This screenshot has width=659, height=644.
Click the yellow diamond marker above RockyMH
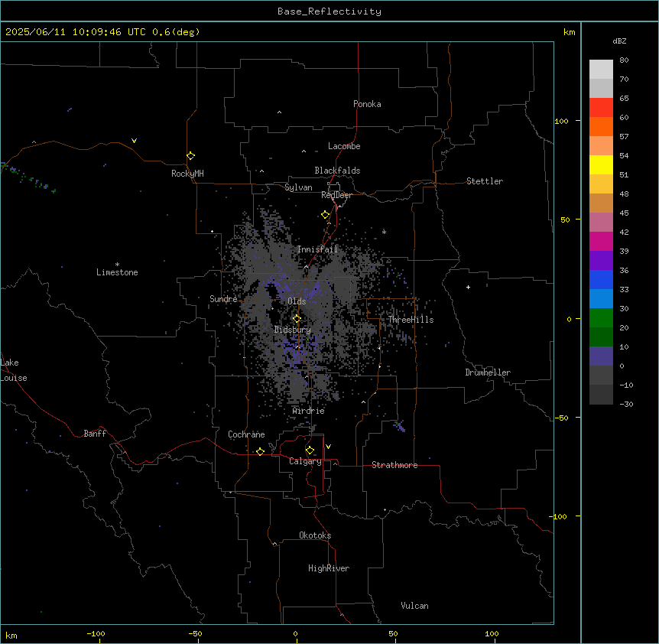pos(191,156)
